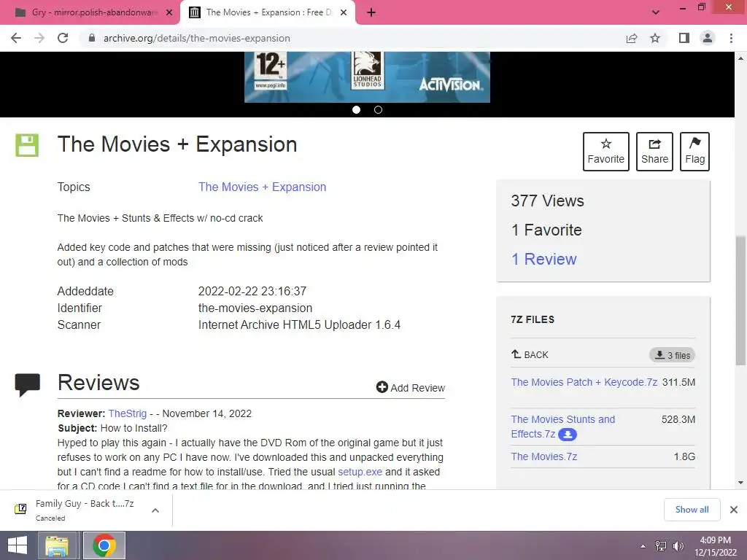
Task: Click the Reviews speech bubble icon
Action: pos(28,385)
